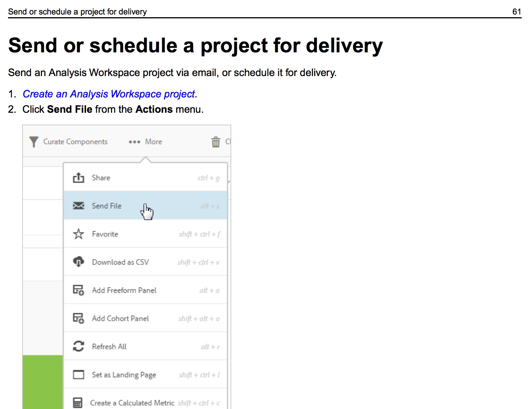Click the page number 61
The image size is (532, 409).
[517, 11]
